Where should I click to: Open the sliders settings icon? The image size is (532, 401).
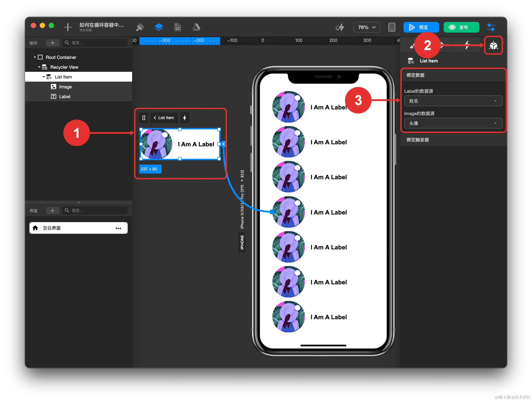(x=490, y=27)
